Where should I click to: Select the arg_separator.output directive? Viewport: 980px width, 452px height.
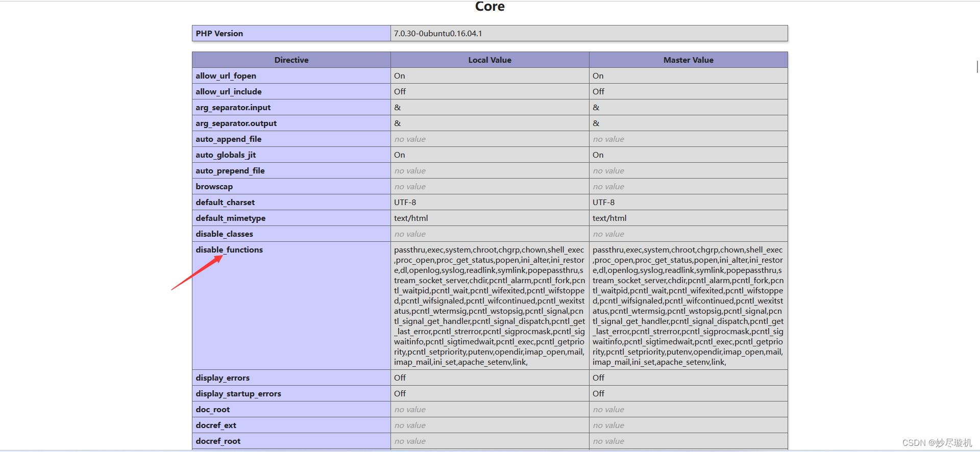(236, 123)
